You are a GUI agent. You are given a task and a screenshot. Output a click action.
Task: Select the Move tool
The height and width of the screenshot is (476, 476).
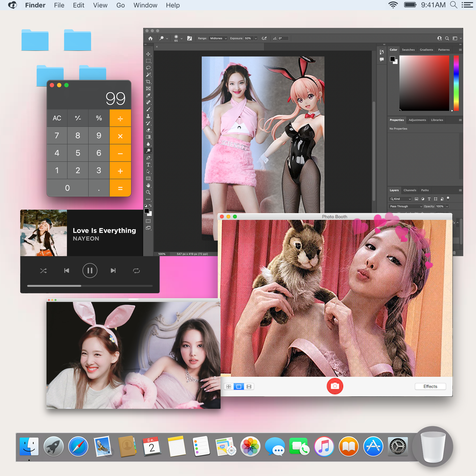pyautogui.click(x=148, y=54)
